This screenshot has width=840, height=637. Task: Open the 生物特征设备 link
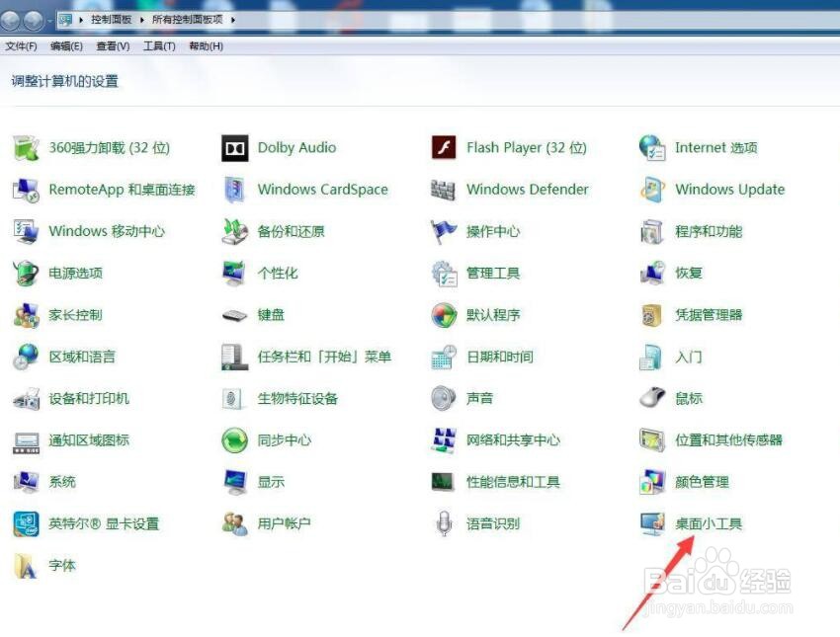pyautogui.click(x=297, y=398)
